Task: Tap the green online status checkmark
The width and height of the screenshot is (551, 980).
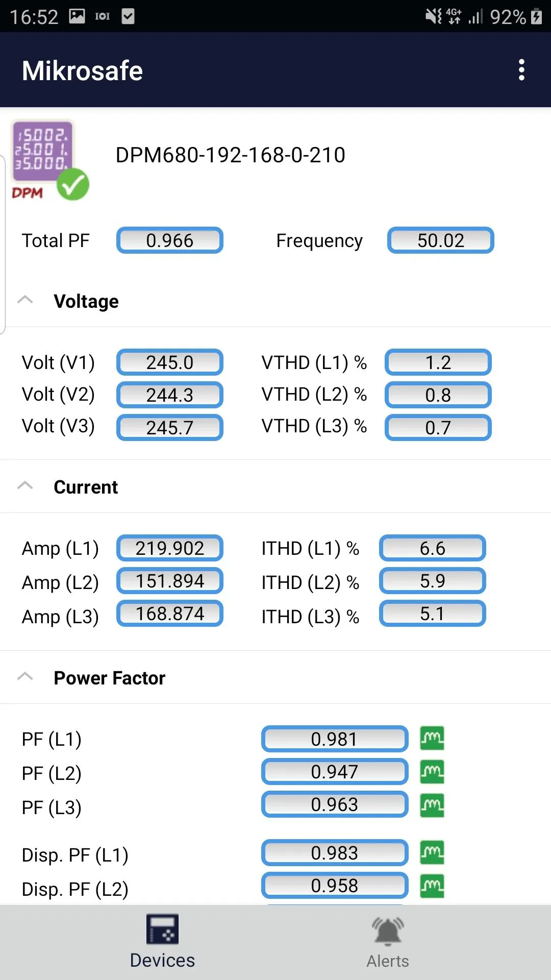Action: [x=72, y=184]
